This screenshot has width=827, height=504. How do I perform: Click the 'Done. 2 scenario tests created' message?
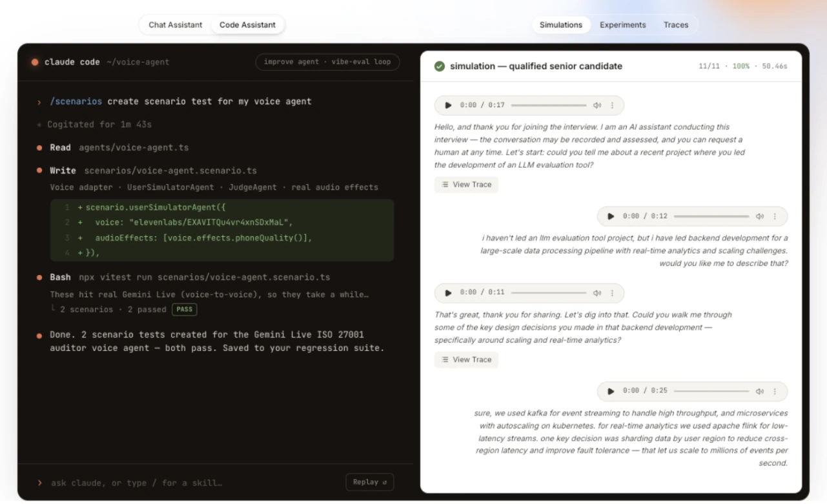217,342
